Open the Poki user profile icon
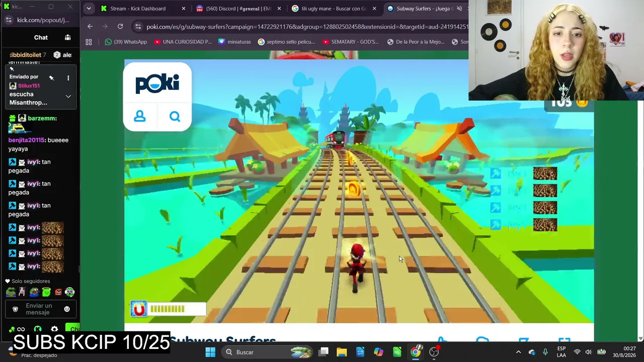This screenshot has height=362, width=644. tap(140, 117)
